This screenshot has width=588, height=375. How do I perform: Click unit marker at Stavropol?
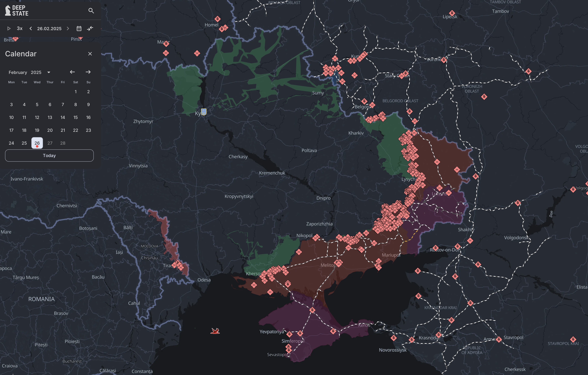(x=499, y=339)
